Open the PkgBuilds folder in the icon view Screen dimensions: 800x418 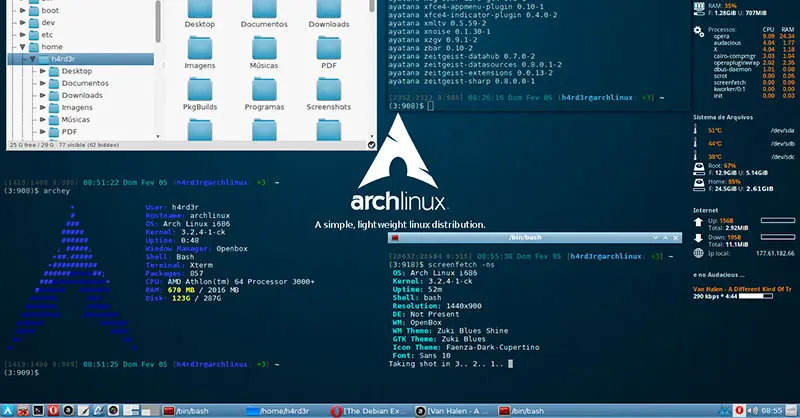click(x=199, y=94)
